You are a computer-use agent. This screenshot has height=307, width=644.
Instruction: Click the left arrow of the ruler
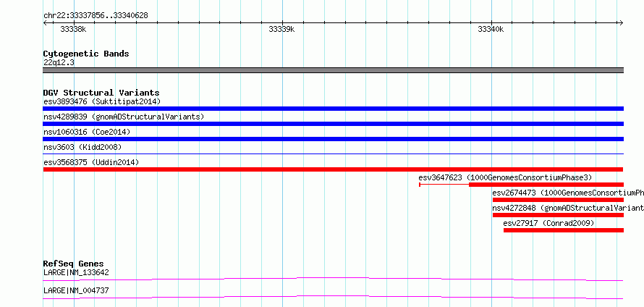coord(45,23)
